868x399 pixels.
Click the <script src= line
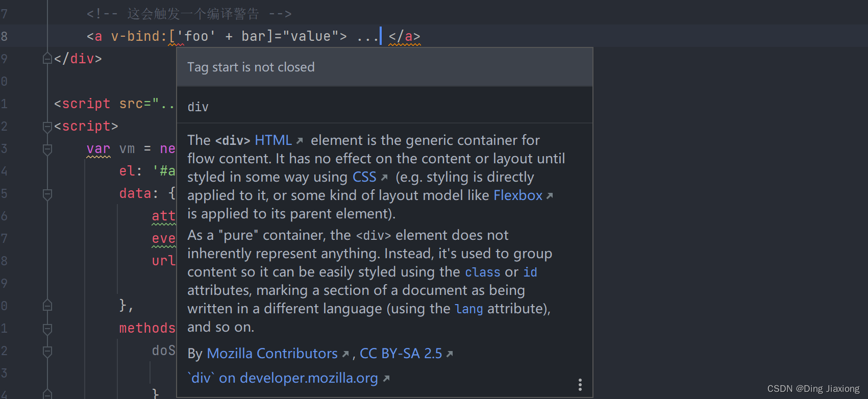click(x=115, y=104)
